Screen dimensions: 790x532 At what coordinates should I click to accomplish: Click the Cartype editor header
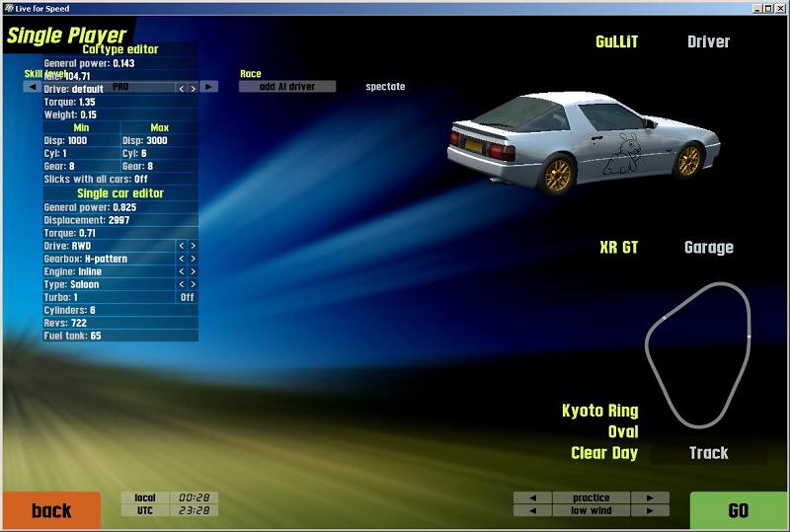coord(120,49)
